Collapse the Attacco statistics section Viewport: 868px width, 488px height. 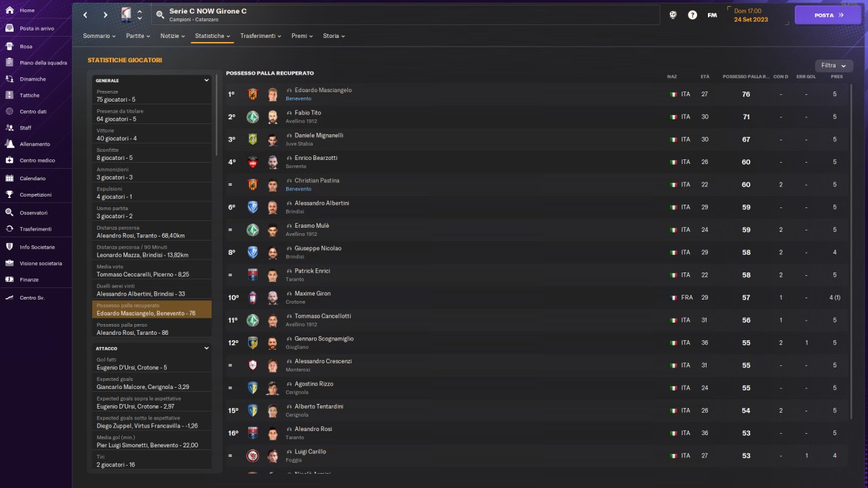206,348
